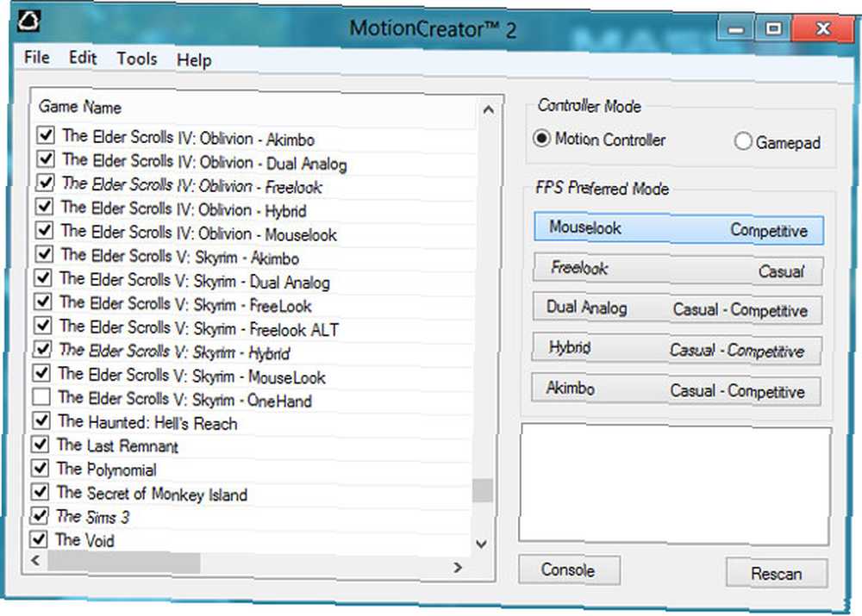862x616 pixels.
Task: Click the empty description text box
Action: [675, 485]
